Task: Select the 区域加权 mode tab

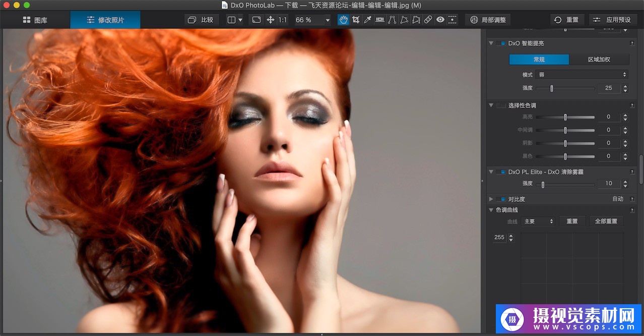Action: coord(599,60)
